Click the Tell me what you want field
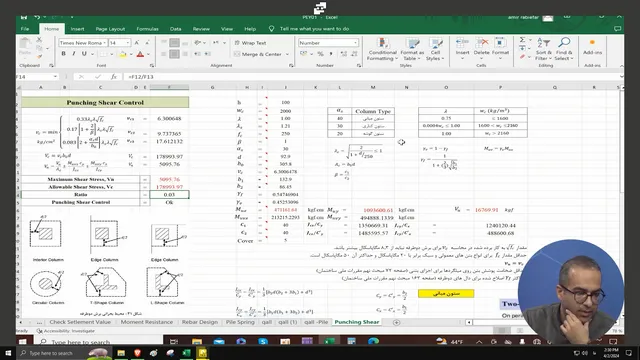The image size is (640, 360). point(314,29)
